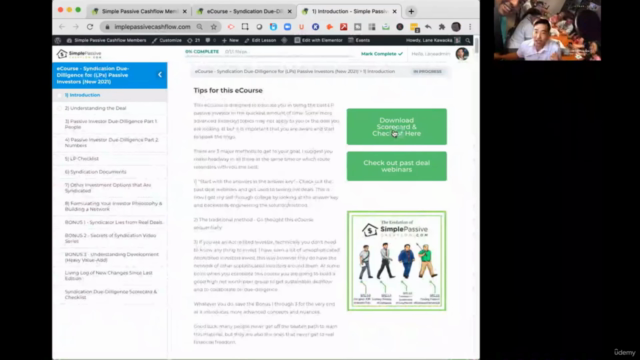The image size is (640, 360).
Task: Click Download Scorecard & Checklist Here button
Action: coord(397,127)
